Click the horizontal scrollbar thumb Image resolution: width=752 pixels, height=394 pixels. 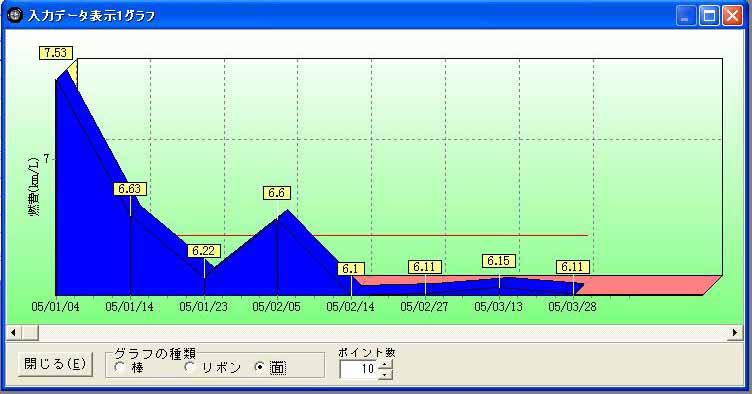[x=30, y=332]
